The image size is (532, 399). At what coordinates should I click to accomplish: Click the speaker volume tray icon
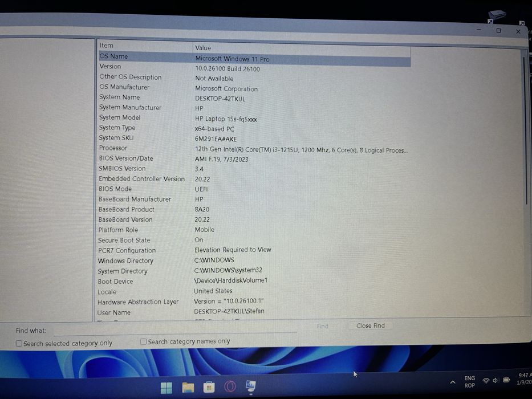496,380
